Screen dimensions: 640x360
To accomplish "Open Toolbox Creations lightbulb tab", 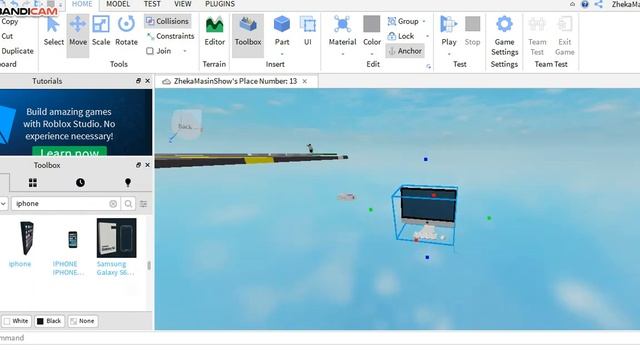I will tap(128, 182).
